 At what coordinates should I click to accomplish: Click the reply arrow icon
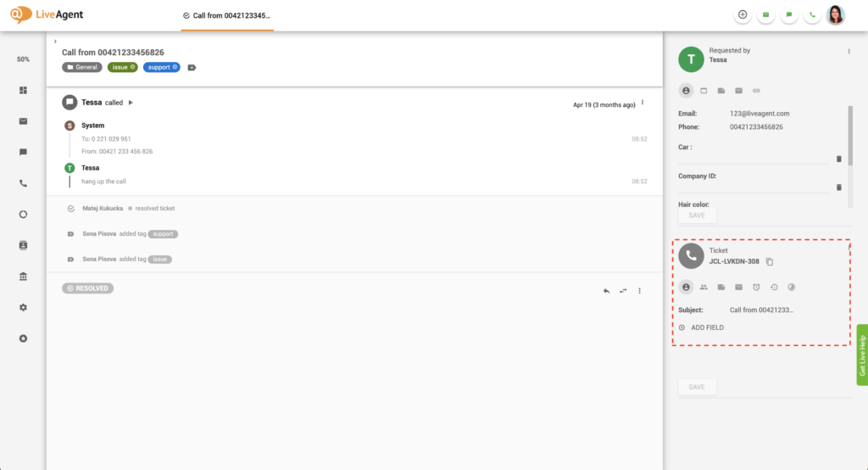pos(606,291)
